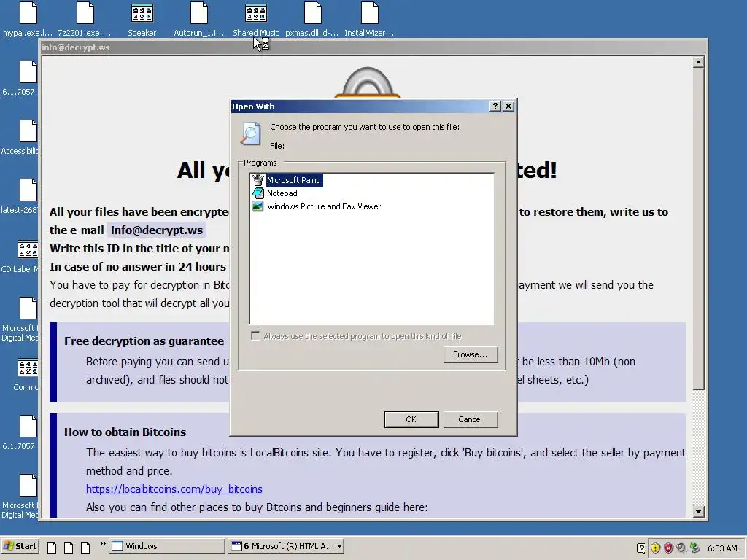Image resolution: width=747 pixels, height=560 pixels.
Task: Click the vertical scrollbar thumb of ransom note
Action: [x=698, y=228]
